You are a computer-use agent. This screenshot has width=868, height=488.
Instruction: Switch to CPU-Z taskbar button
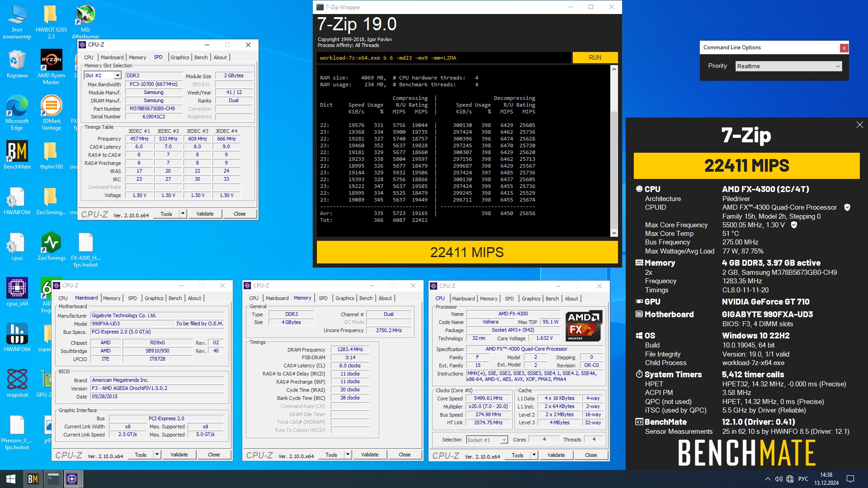click(72, 479)
